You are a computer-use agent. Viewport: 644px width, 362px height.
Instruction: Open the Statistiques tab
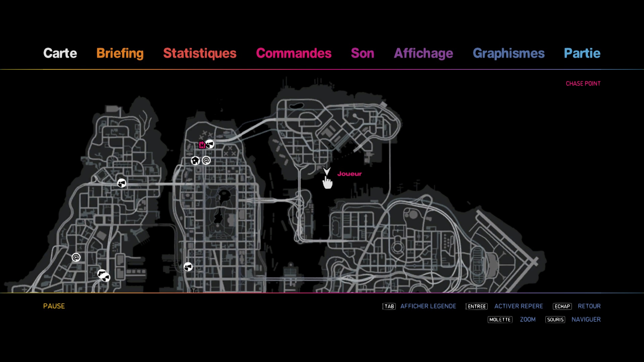(x=200, y=54)
